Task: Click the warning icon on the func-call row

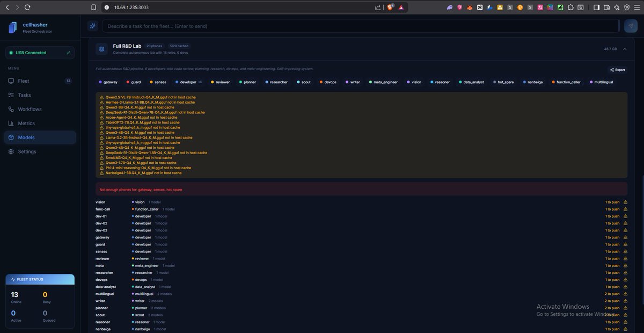Action: coord(625,209)
